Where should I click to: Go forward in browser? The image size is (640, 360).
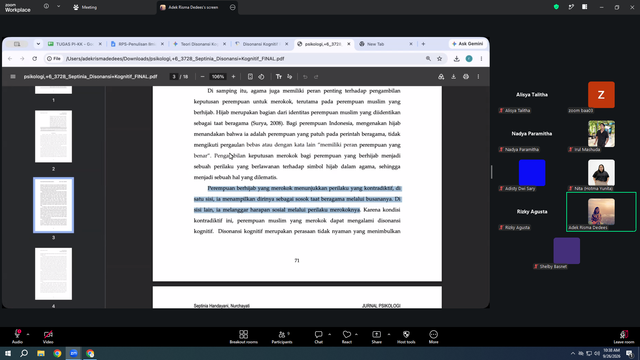[x=22, y=59]
